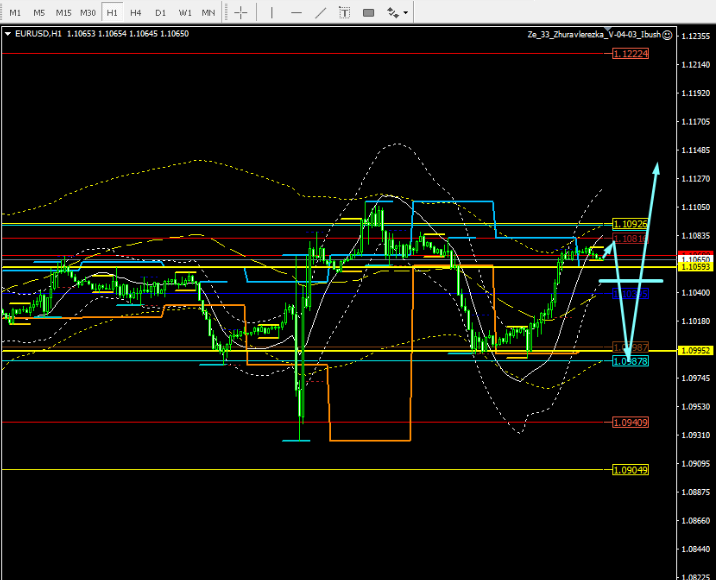Click the toolbar drag handle before crosshair

[225, 13]
